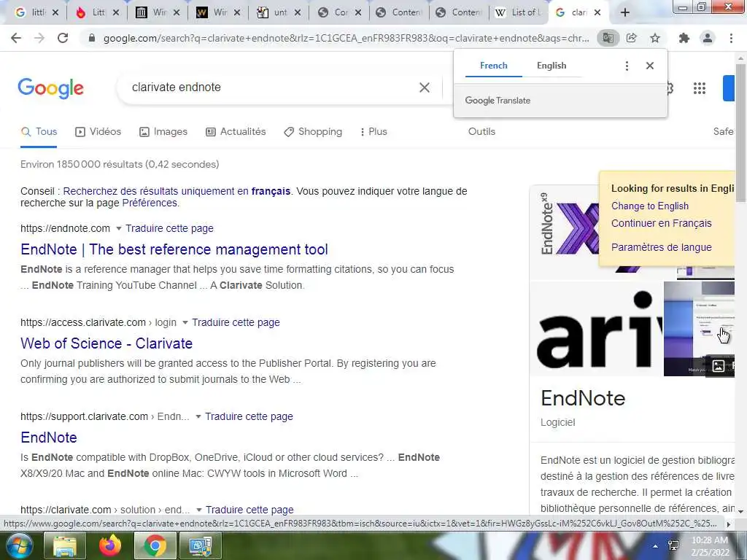Select the French tab in Translate popup
Viewport: 747px width, 560px height.
tap(494, 66)
